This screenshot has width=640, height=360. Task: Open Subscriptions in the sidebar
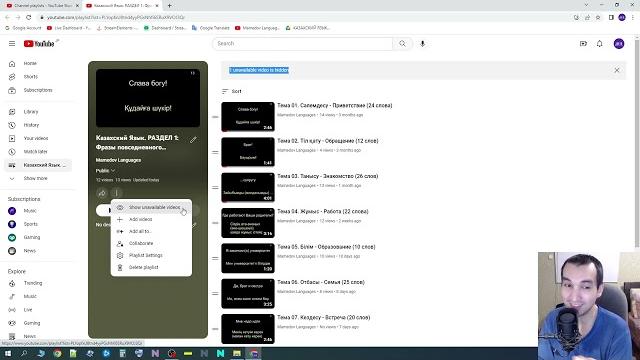tap(39, 90)
